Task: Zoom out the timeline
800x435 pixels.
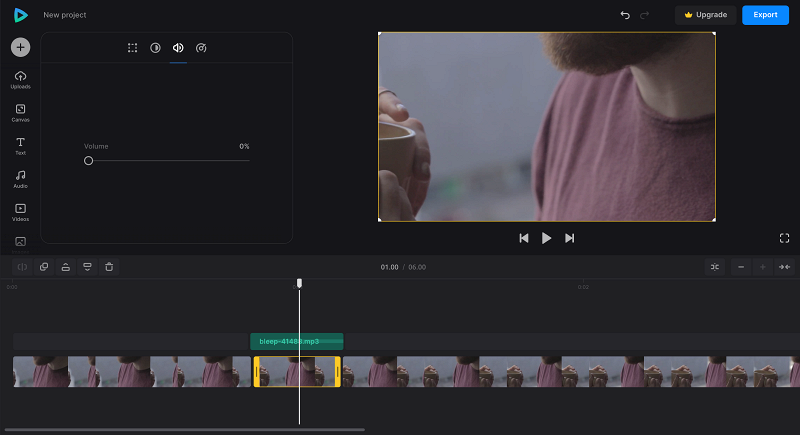Action: click(741, 267)
